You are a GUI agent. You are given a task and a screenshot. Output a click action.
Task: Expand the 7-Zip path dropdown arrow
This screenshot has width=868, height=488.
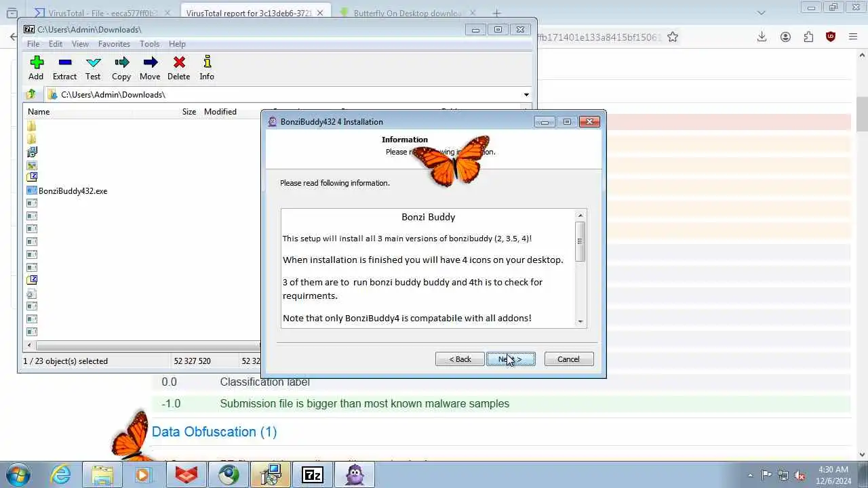526,95
